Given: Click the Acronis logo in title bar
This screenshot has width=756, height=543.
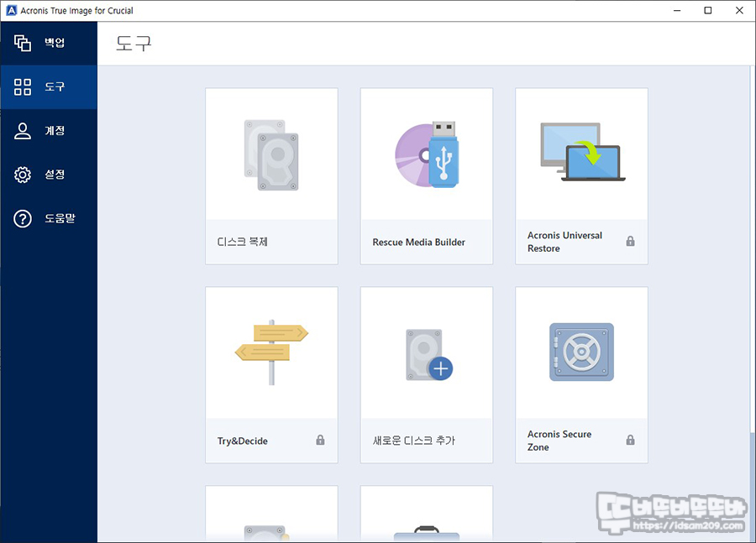Looking at the screenshot, I should (x=11, y=11).
